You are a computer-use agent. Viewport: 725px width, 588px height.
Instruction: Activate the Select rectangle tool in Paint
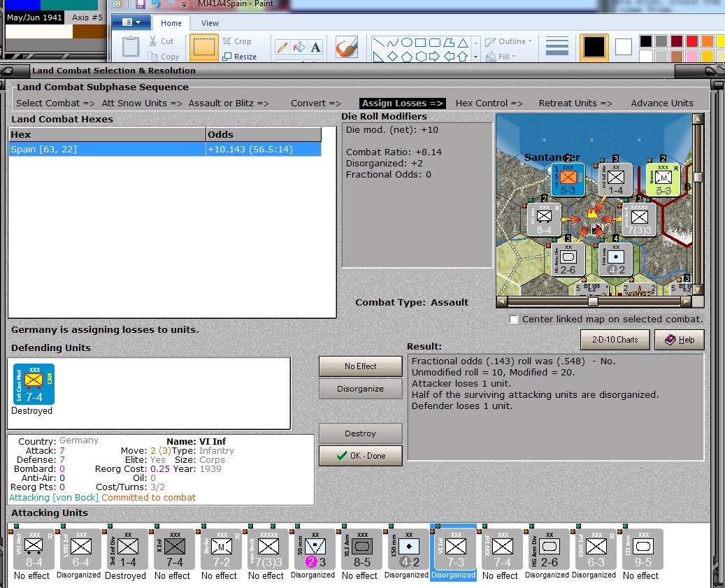204,47
